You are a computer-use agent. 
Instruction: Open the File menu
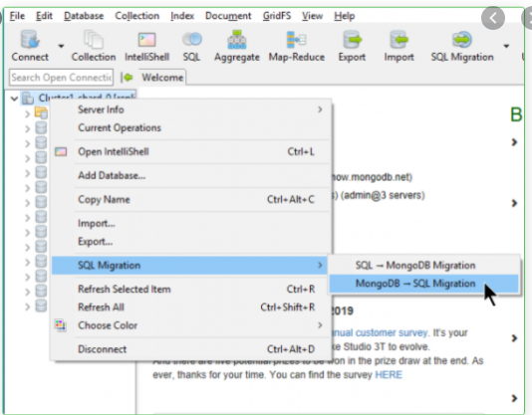click(x=17, y=16)
